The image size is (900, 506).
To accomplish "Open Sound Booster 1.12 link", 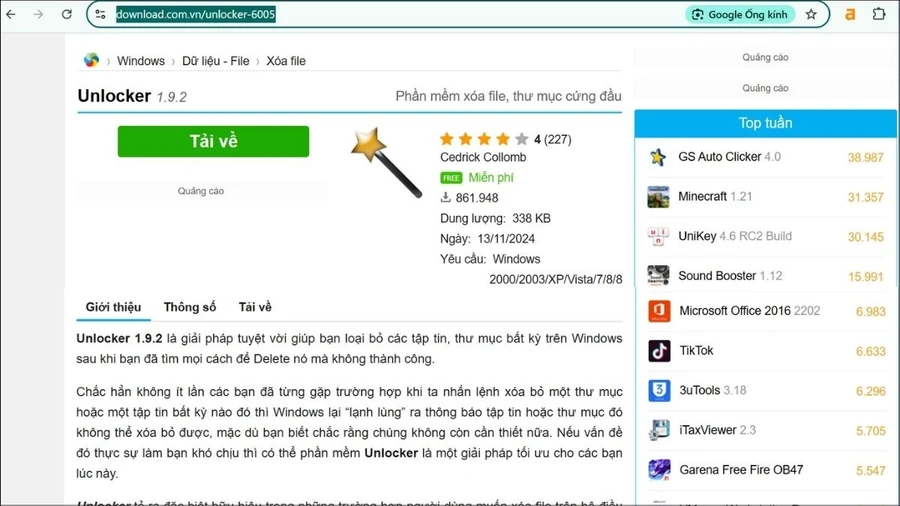I will [730, 276].
